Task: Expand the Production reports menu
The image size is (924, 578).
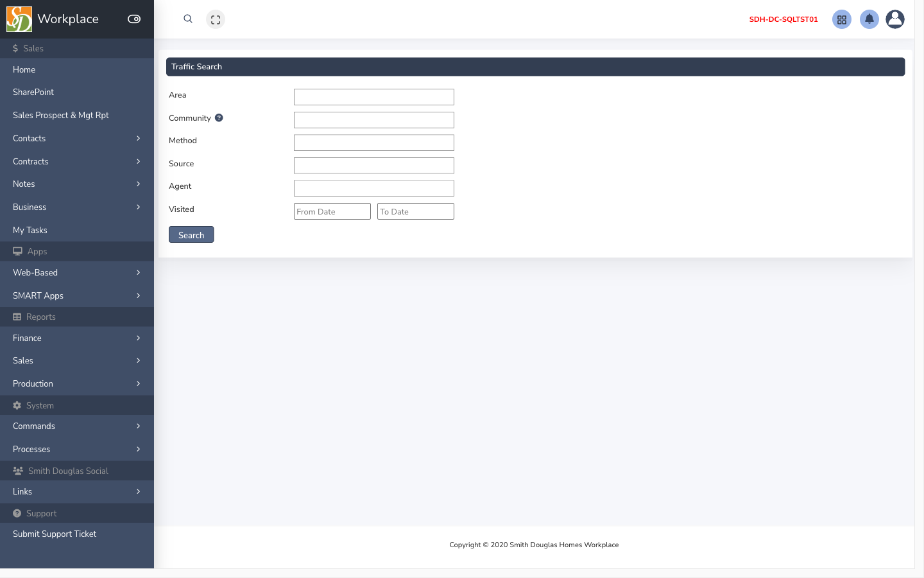Action: tap(77, 384)
